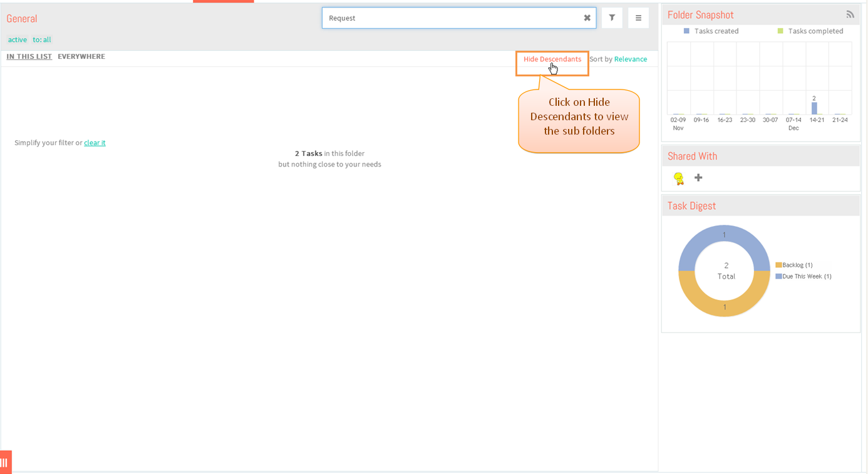The image size is (868, 474).
Task: Click the Backlog (1) legend entry
Action: tap(794, 265)
